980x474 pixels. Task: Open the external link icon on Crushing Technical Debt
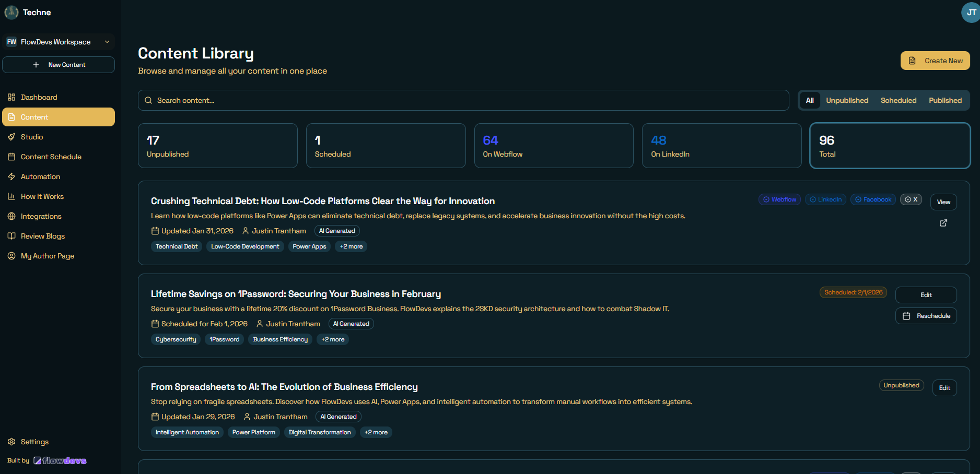[943, 223]
